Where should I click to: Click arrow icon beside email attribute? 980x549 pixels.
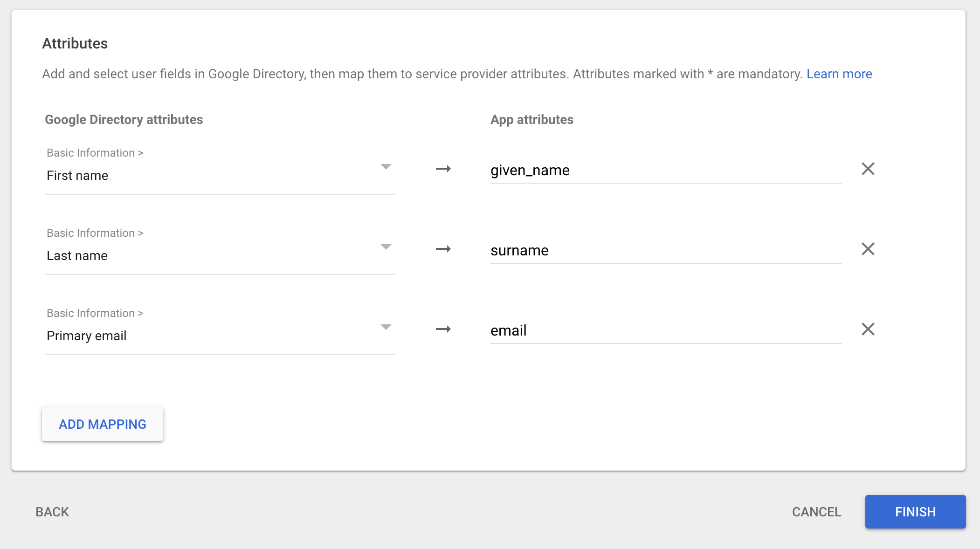443,329
